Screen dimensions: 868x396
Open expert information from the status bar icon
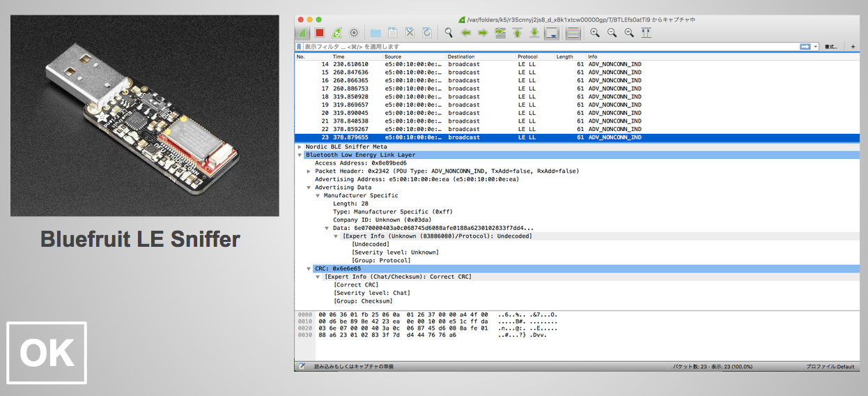coord(302,366)
